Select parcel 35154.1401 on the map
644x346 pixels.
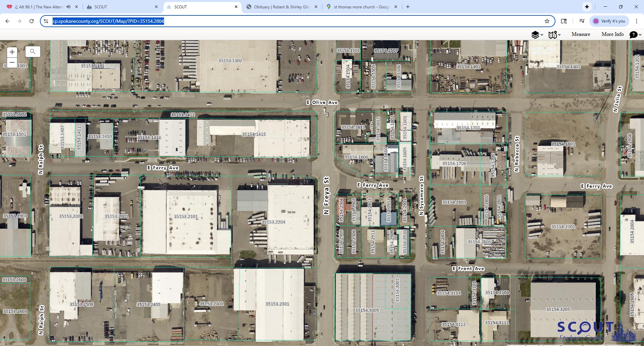(469, 66)
